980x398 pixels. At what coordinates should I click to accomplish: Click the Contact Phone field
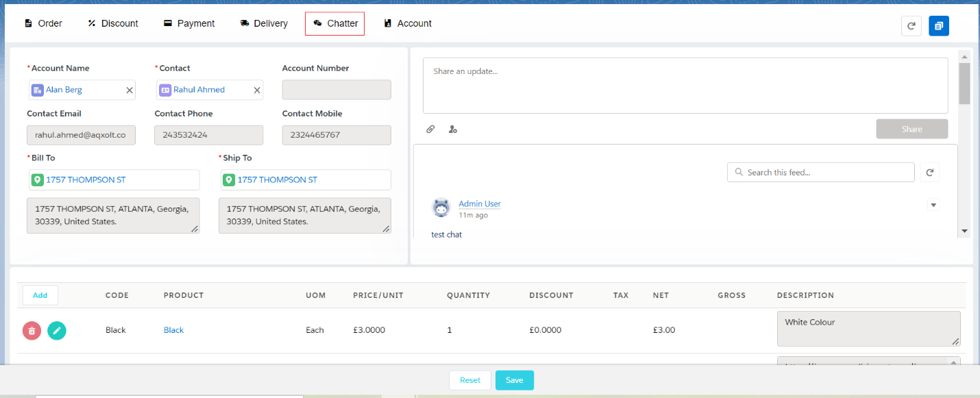[209, 135]
